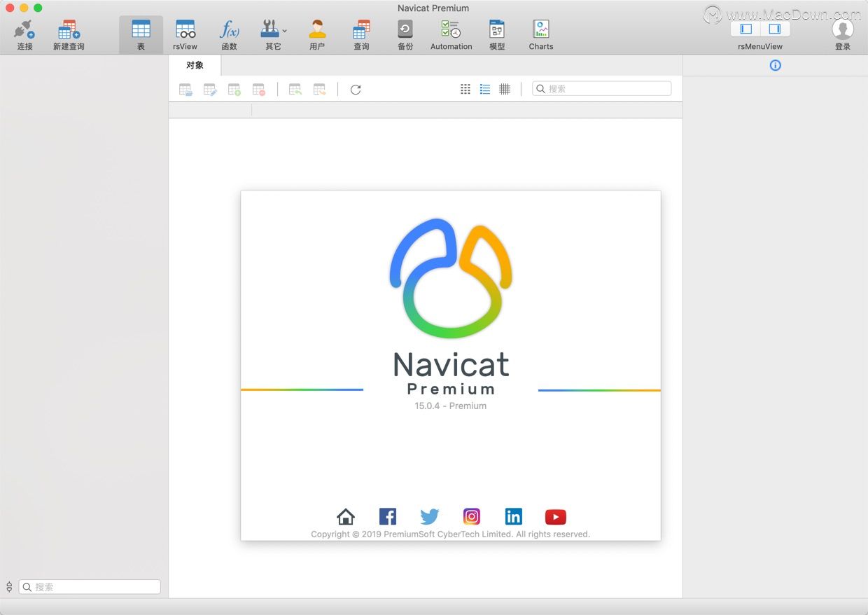Click the import wizard table icon

tap(295, 90)
